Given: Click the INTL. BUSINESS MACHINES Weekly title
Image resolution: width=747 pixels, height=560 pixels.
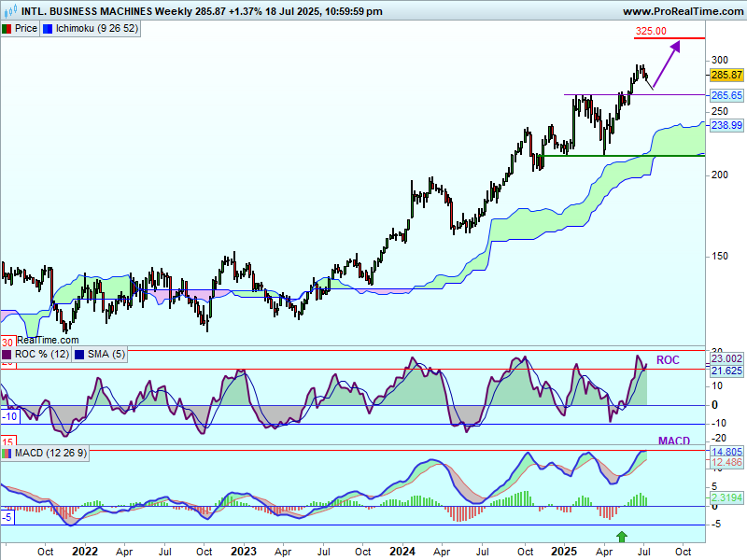Looking at the screenshot, I should point(106,11).
